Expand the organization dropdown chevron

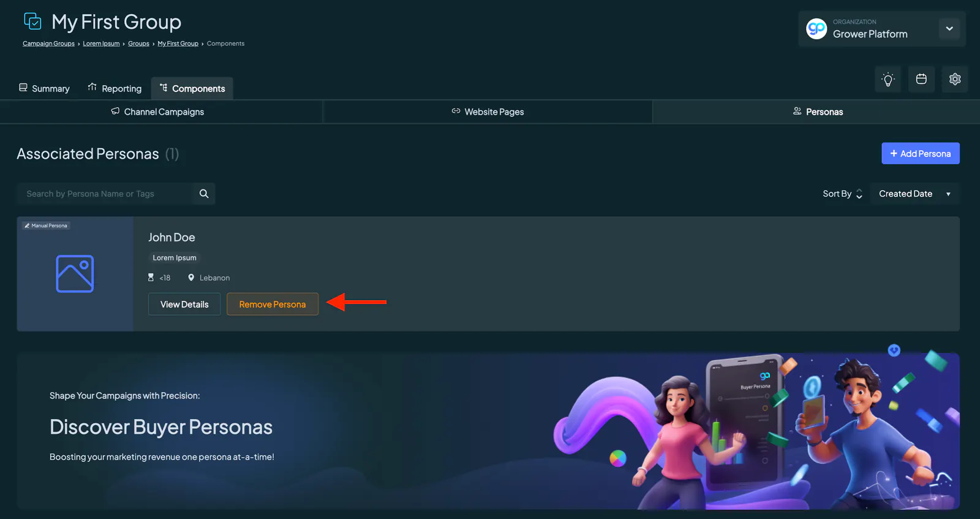[x=949, y=29]
